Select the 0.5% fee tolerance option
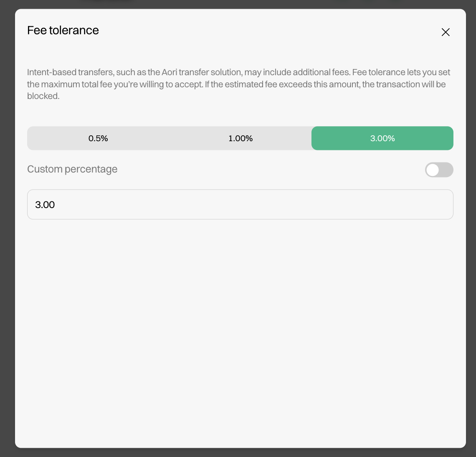Viewport: 476px width, 457px height. (98, 138)
